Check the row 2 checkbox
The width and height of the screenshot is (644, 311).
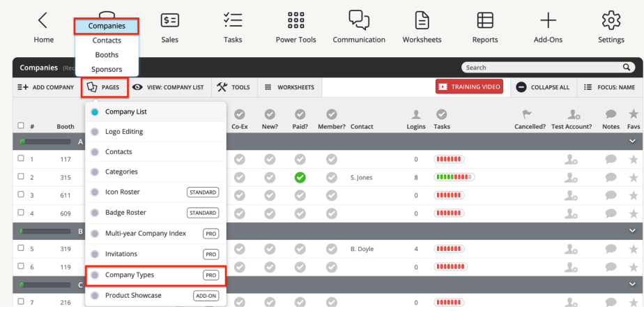tap(21, 176)
